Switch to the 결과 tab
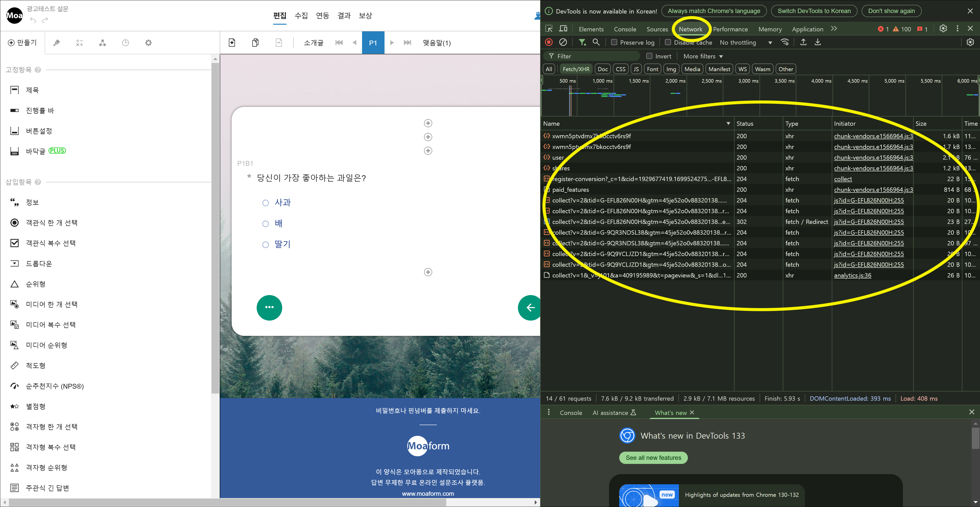Viewport: 980px width, 507px height. click(344, 16)
